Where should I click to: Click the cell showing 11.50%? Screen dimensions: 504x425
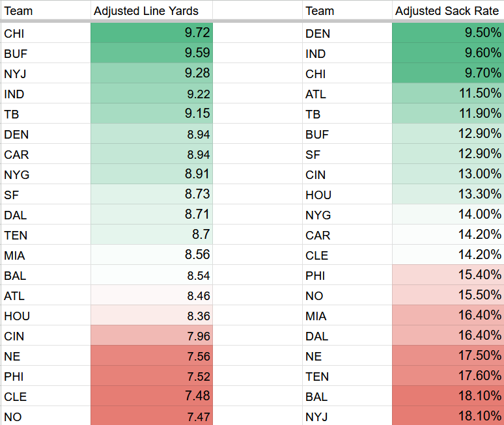[x=448, y=94]
